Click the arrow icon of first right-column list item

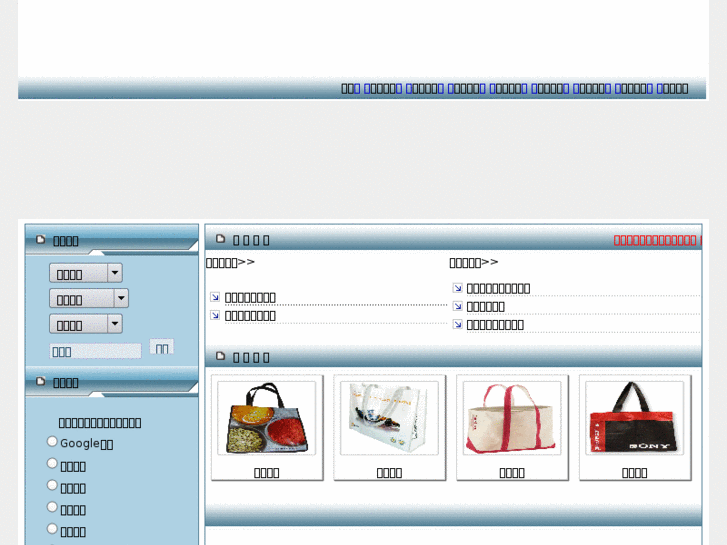[x=458, y=288]
